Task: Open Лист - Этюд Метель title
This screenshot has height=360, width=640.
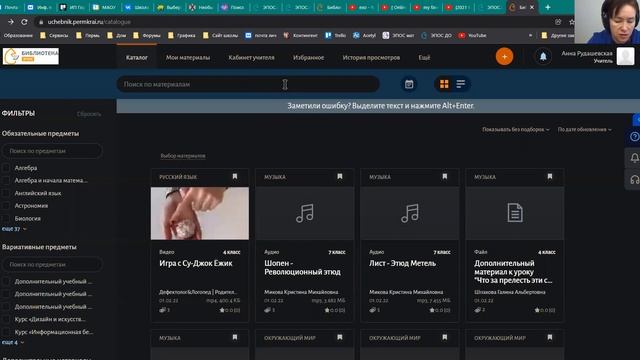Action: [402, 263]
